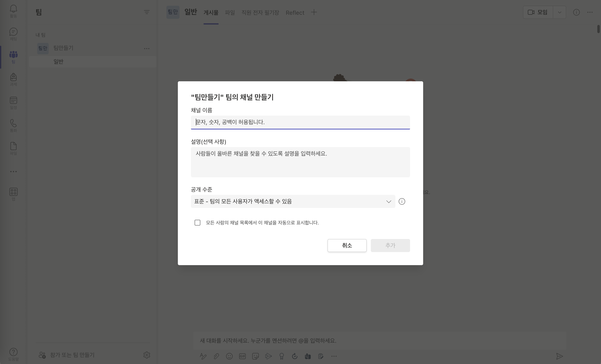Open the manage teams gear icon
This screenshot has height=364, width=601.
pos(147,355)
